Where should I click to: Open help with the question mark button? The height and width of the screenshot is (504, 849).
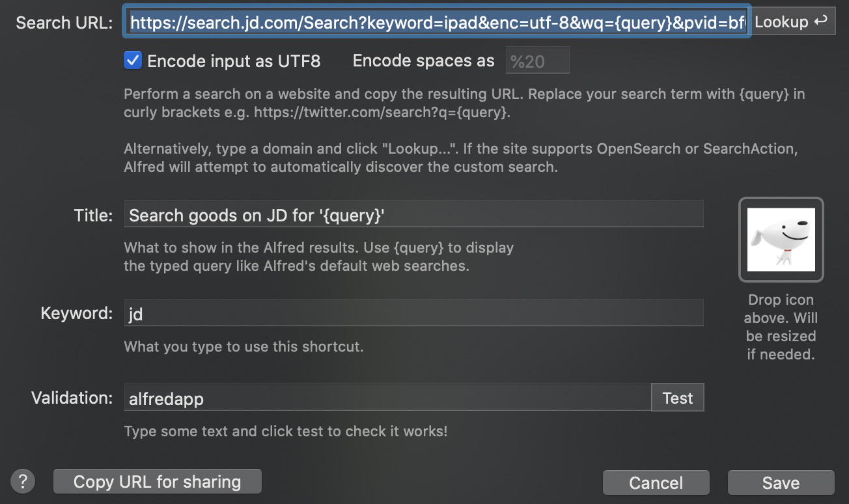coord(23,482)
